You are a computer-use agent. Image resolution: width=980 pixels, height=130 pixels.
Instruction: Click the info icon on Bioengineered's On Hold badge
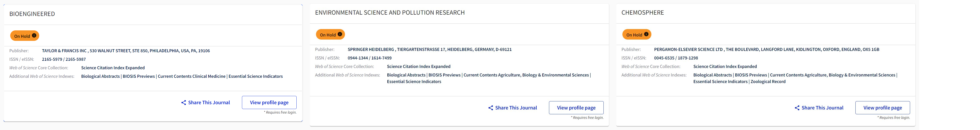pos(34,36)
